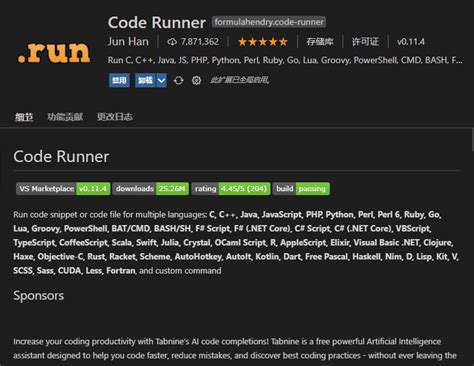Click the v0.11.4 version text in header

pos(411,42)
